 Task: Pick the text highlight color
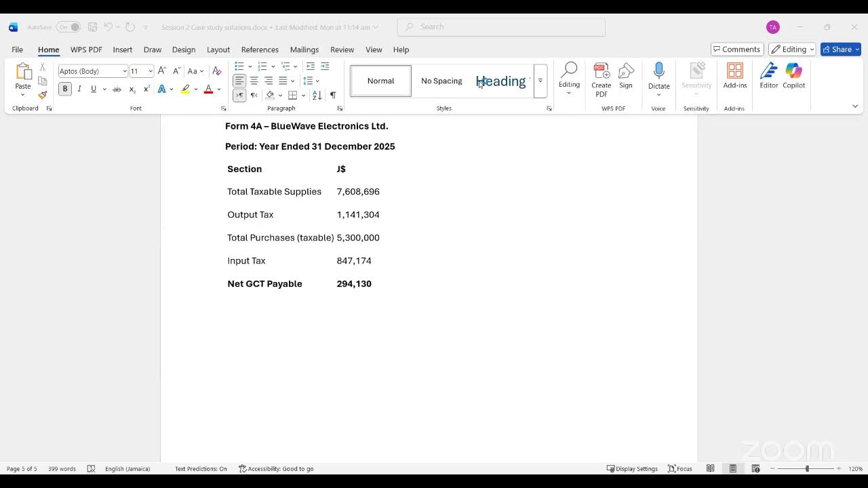point(185,89)
